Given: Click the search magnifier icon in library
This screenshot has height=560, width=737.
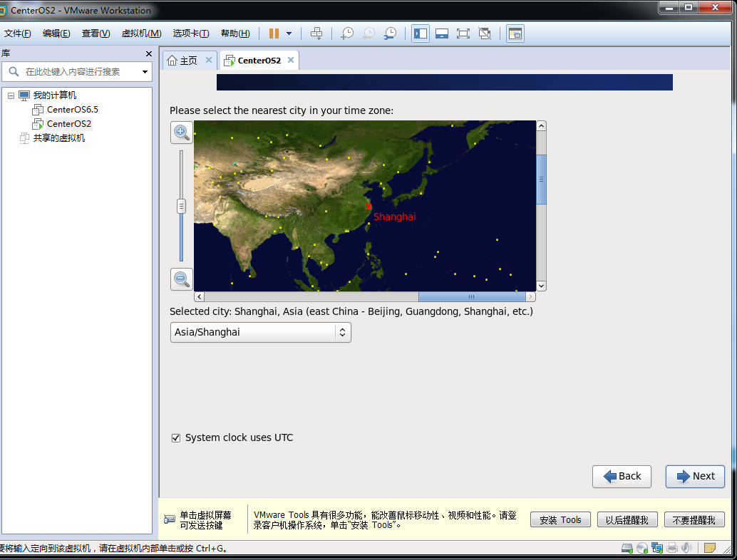Looking at the screenshot, I should coord(14,71).
